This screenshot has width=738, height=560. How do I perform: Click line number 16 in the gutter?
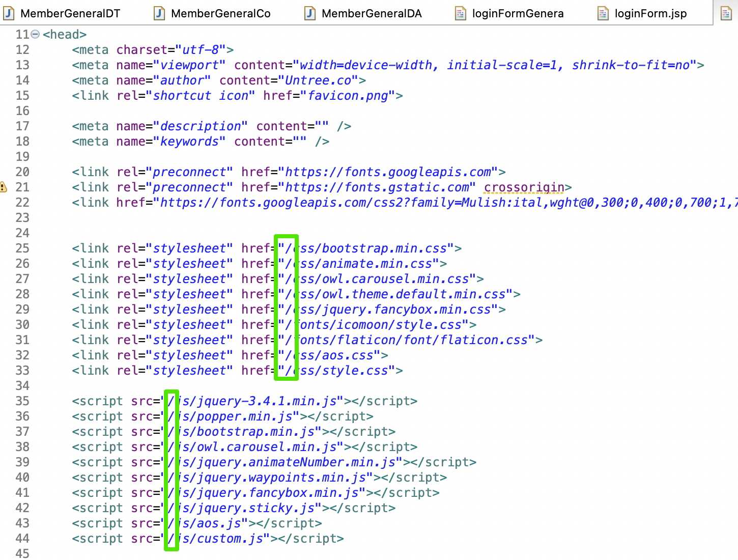pyautogui.click(x=22, y=111)
